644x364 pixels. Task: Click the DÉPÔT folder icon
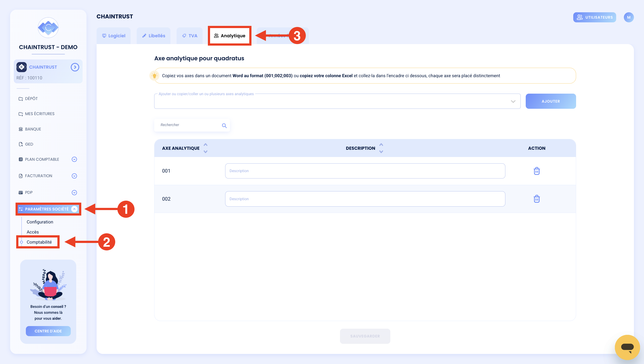pos(21,99)
